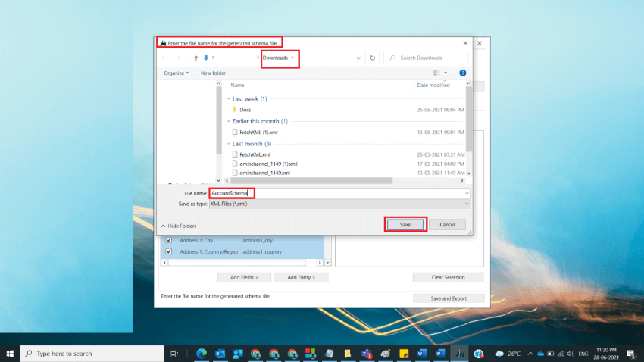Collapse folder pane using Hide Folders
Screen dimensions: 644x362
pyautogui.click(x=179, y=226)
